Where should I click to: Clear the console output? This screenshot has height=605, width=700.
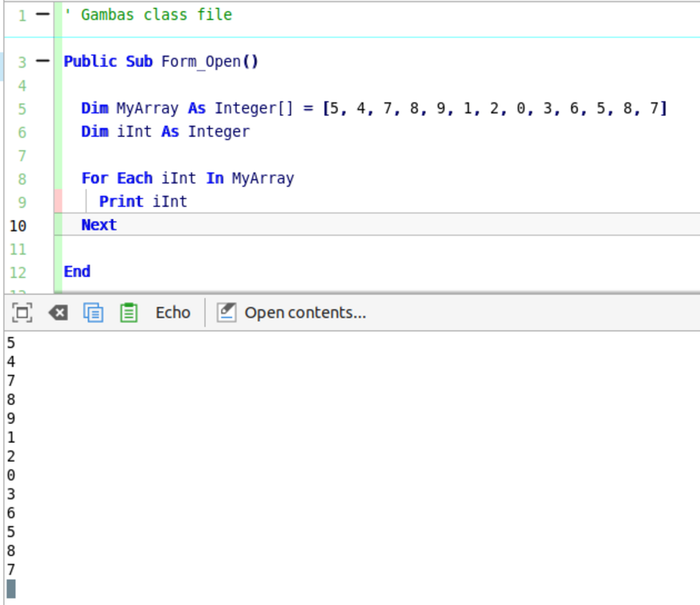(x=58, y=313)
